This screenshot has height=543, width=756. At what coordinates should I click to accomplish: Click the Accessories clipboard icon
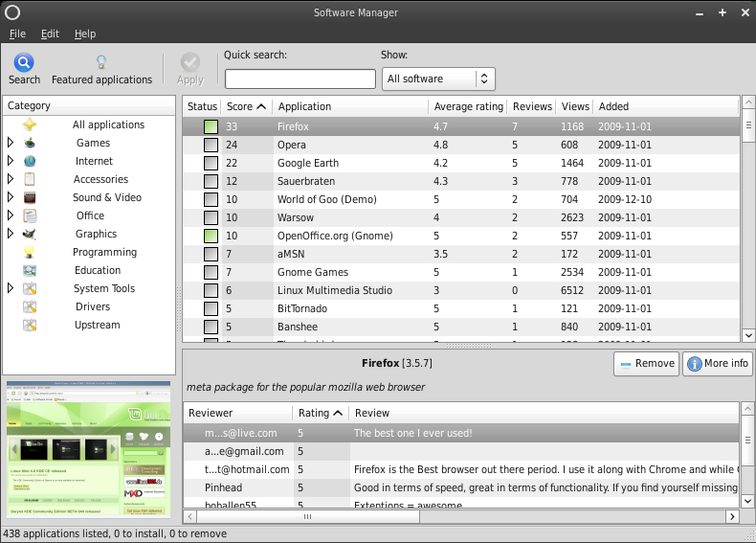pyautogui.click(x=30, y=179)
